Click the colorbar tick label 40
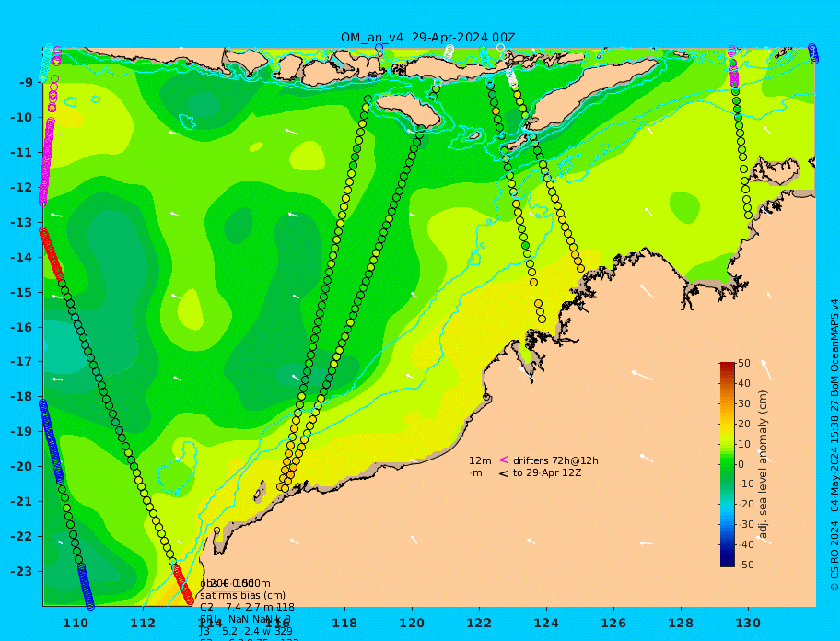 (744, 383)
